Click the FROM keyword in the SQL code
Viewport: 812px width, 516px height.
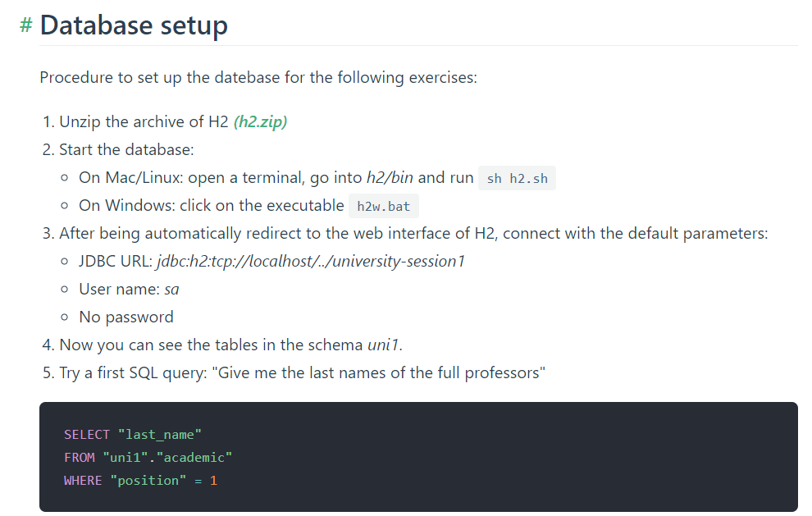pyautogui.click(x=80, y=458)
